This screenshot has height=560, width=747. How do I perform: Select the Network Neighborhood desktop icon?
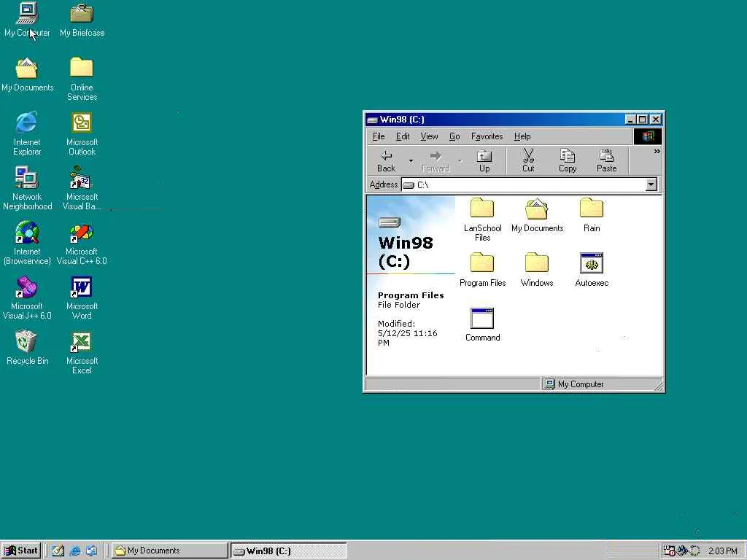(27, 189)
